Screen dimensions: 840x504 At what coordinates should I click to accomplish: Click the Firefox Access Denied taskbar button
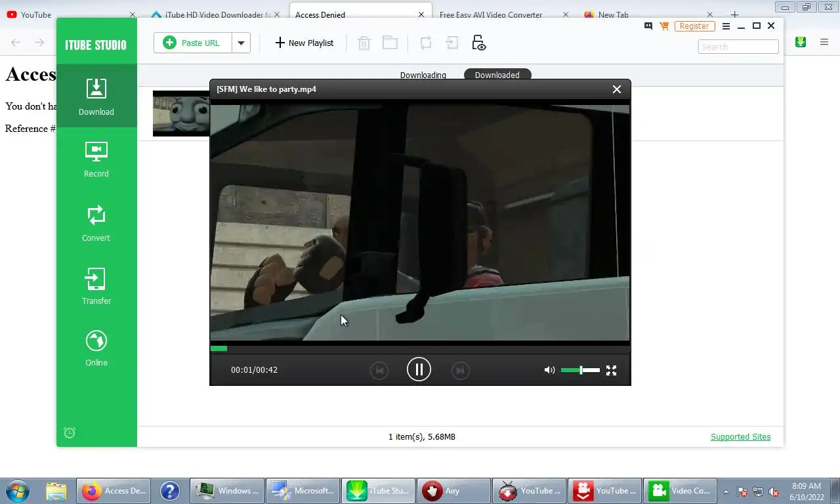114,491
